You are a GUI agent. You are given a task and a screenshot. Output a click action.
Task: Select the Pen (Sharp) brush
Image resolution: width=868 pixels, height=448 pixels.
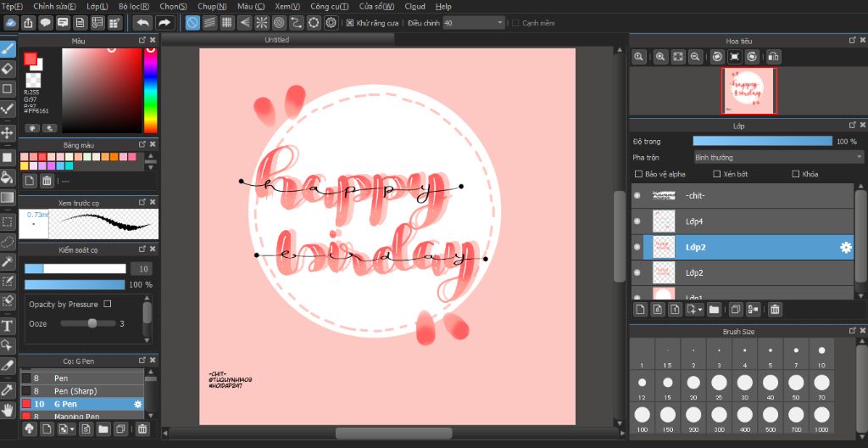coord(75,391)
